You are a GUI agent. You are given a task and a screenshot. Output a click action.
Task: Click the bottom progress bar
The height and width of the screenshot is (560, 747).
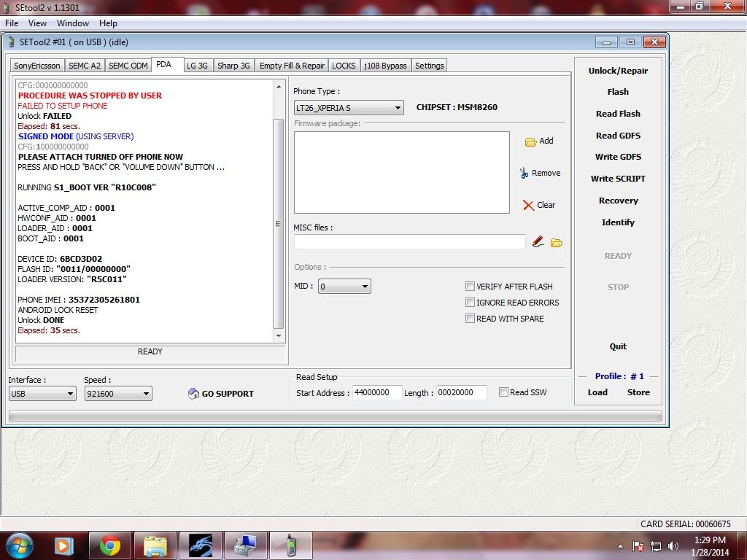[336, 416]
